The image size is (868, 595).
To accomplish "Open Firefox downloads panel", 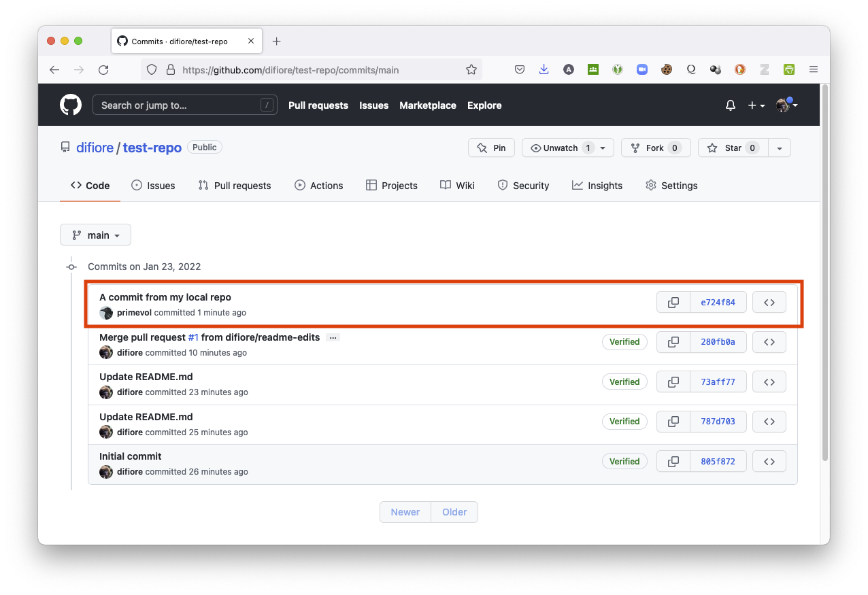I will pos(544,69).
